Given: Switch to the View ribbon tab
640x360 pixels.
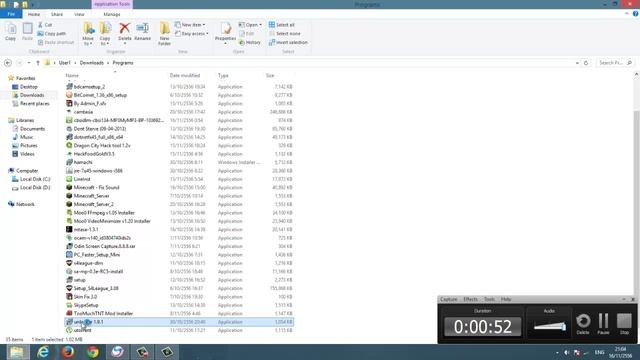Looking at the screenshot, I should pyautogui.click(x=79, y=14).
